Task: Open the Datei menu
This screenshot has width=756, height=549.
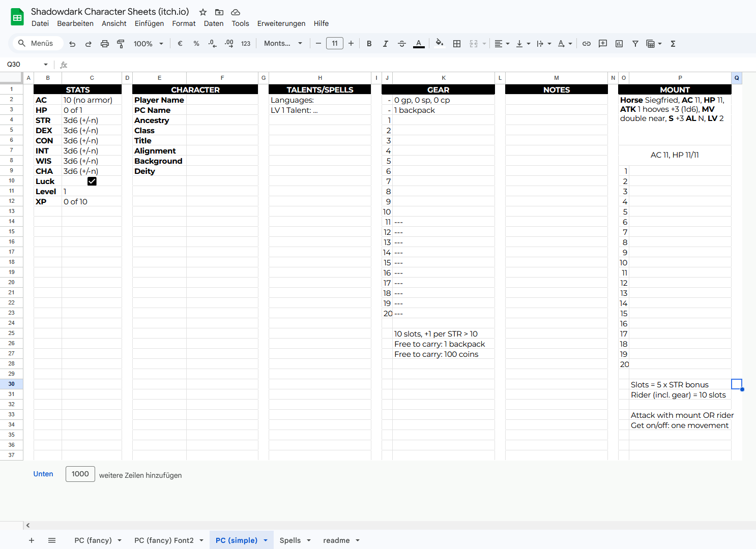Action: [40, 23]
